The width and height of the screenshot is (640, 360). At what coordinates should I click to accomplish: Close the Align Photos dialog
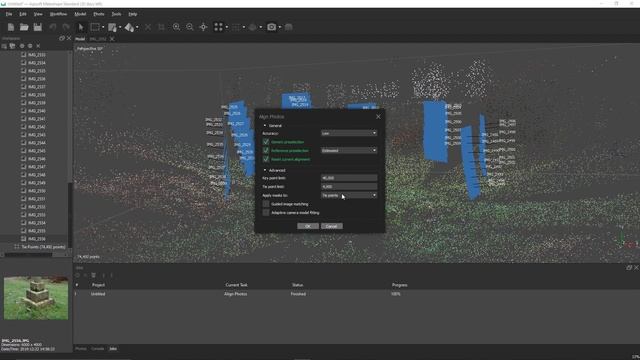[x=378, y=117]
